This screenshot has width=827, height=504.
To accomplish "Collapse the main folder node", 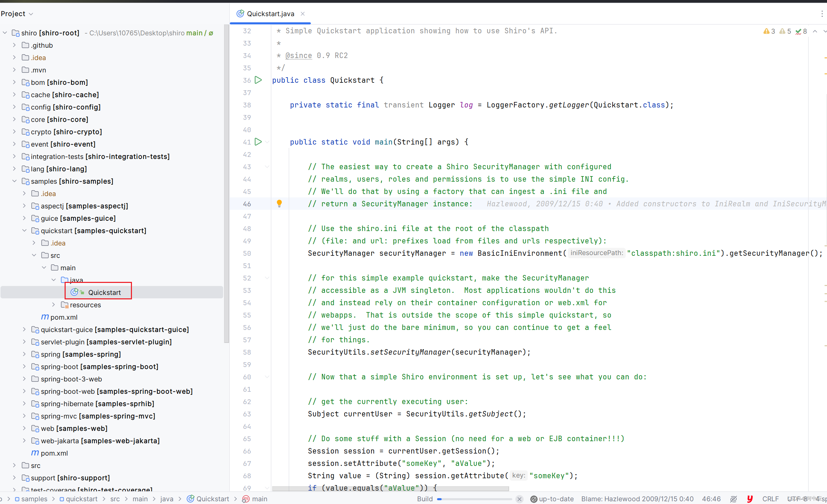I will tap(44, 268).
